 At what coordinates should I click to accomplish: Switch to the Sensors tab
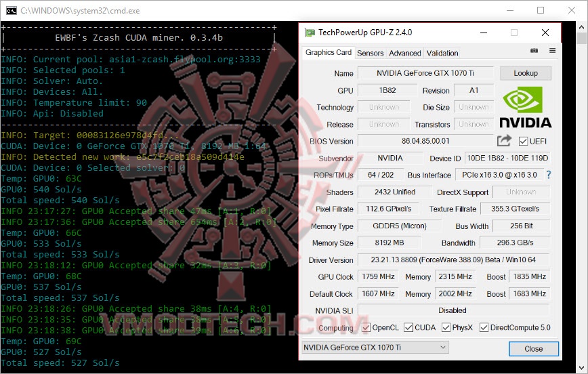coord(370,54)
